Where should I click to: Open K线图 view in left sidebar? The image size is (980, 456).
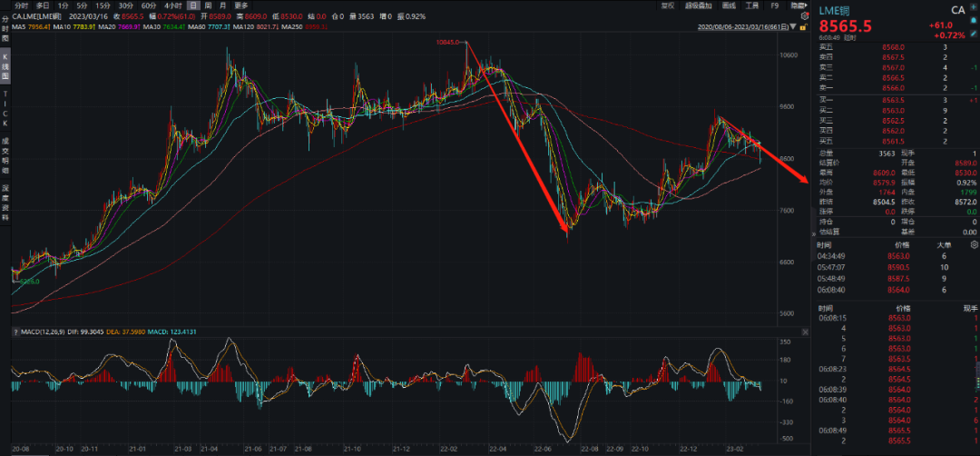pos(5,66)
